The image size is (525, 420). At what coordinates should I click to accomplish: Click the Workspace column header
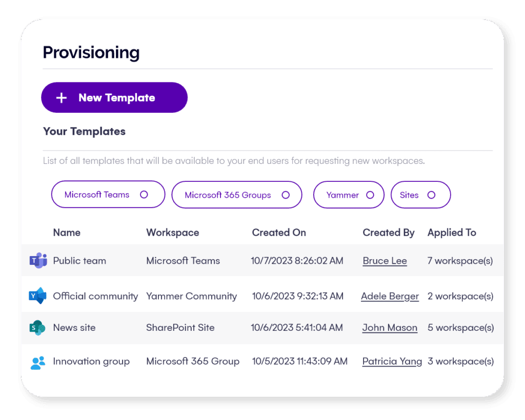click(x=172, y=233)
